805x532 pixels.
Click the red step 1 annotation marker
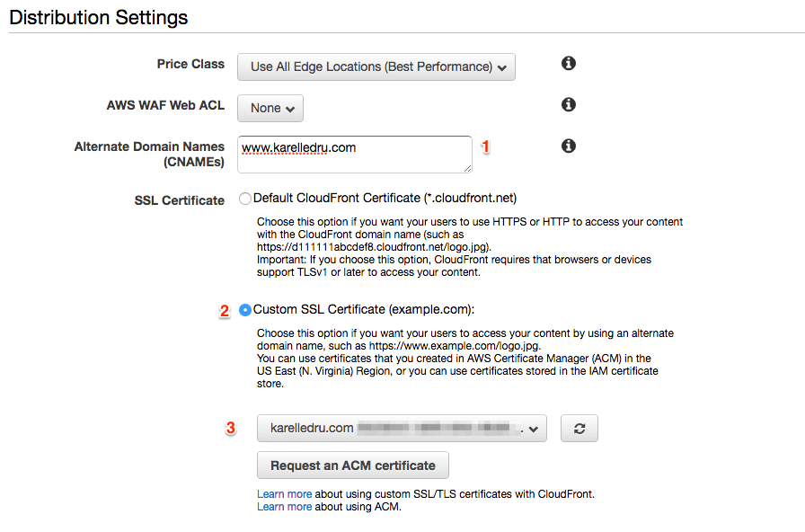point(486,146)
